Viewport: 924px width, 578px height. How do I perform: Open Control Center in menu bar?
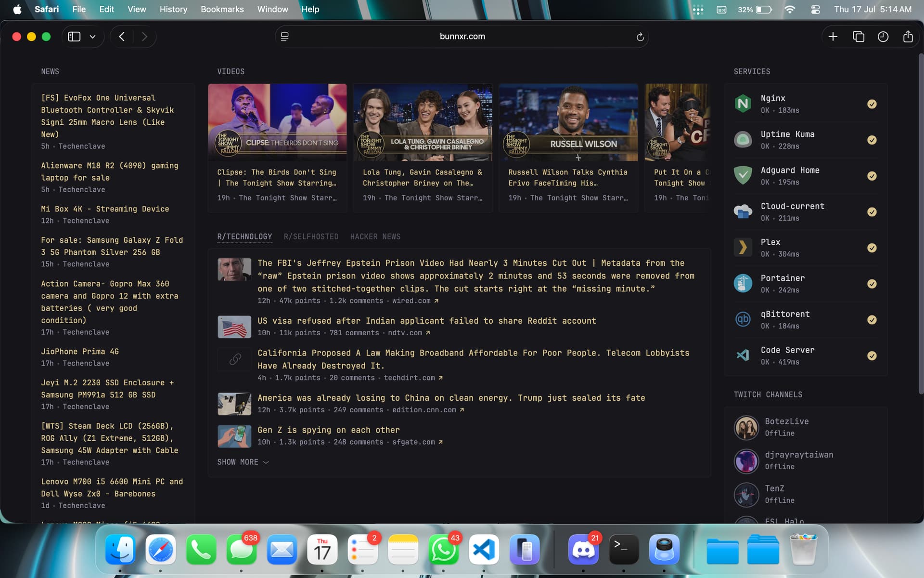coord(815,9)
